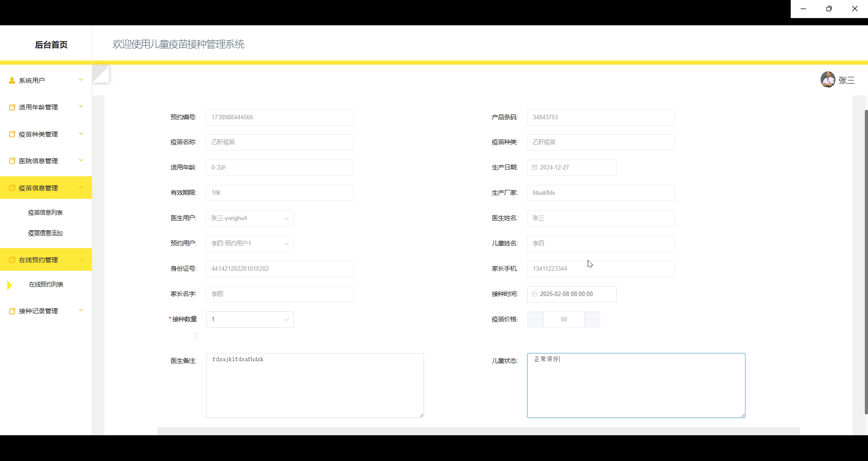Click the 生产日期 date field
This screenshot has width=868, height=461.
(571, 167)
